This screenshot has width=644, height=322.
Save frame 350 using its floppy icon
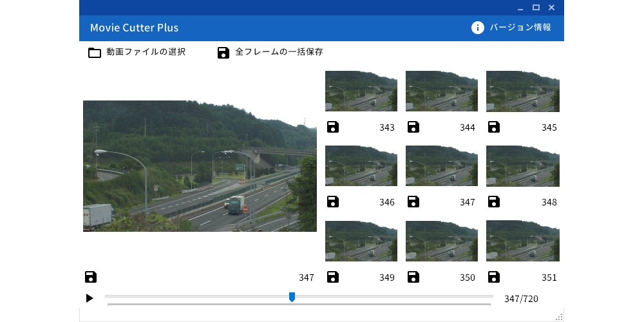point(413,277)
